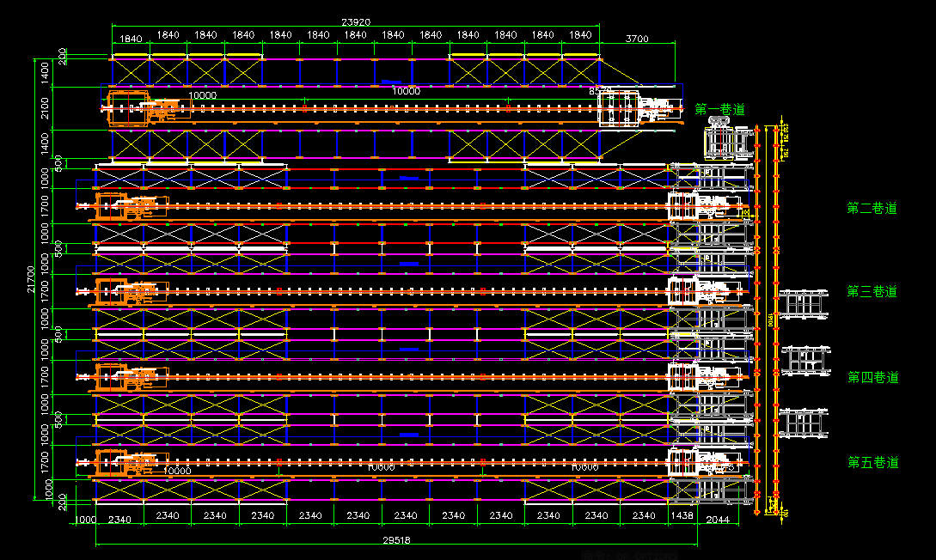Image resolution: width=936 pixels, height=560 pixels.
Task: Pick the 第四巷道 aisle label
Action: click(x=872, y=377)
